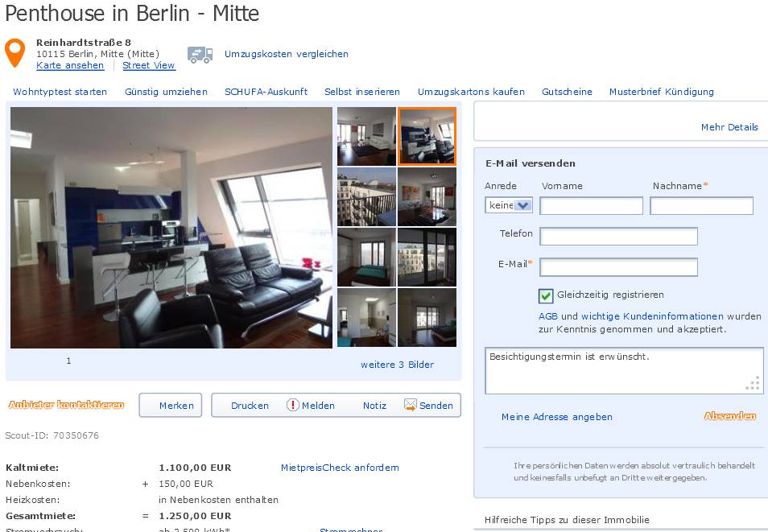Click the Merken button
The image size is (768, 532).
coord(171,405)
